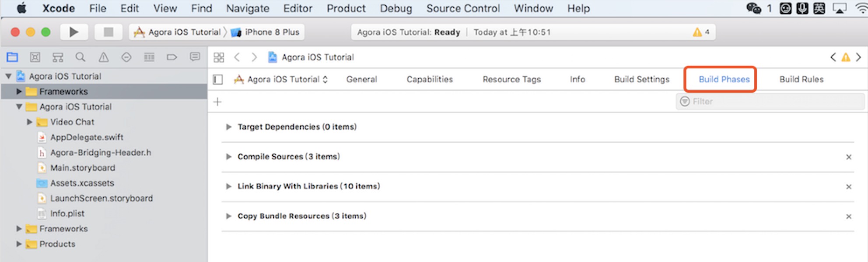Screen dimensions: 868x262
Task: Open the Test navigator diamond icon
Action: tap(126, 57)
